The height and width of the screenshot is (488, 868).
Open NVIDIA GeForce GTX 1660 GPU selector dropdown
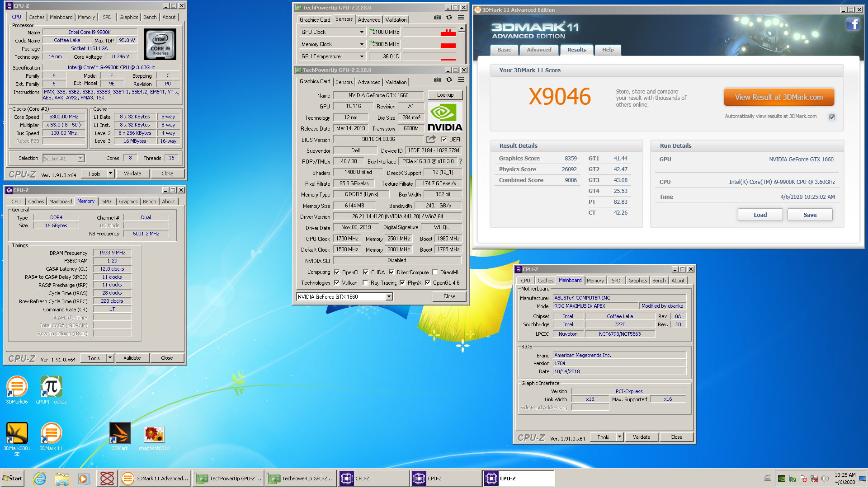click(389, 296)
